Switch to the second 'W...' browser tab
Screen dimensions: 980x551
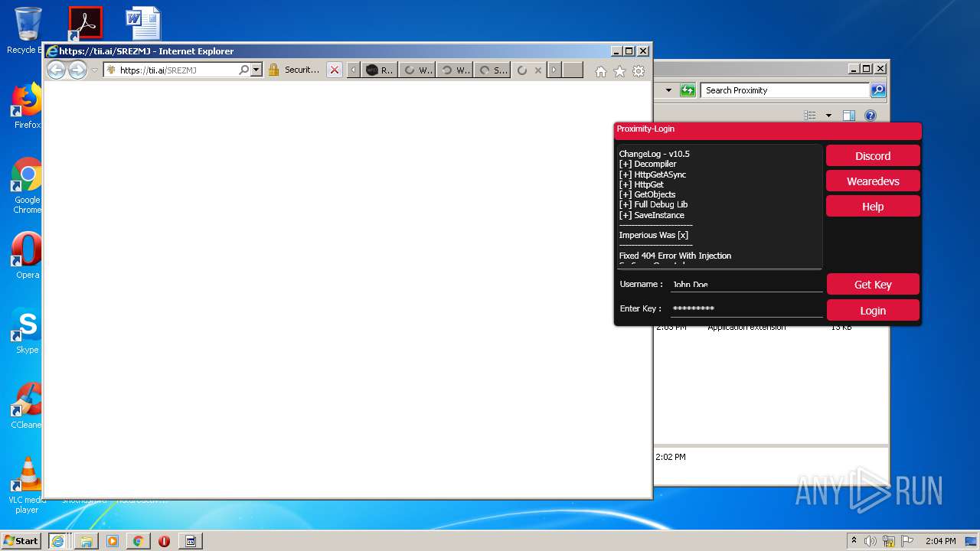coord(454,70)
